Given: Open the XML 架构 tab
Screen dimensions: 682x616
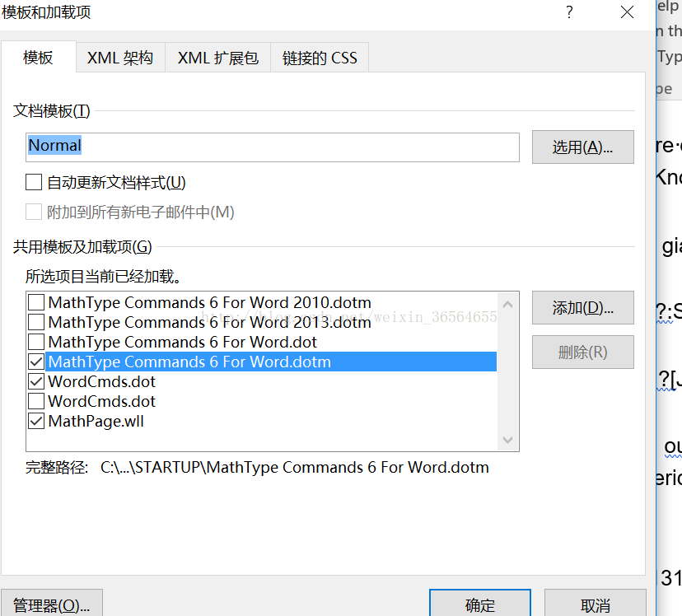Looking at the screenshot, I should pos(120,58).
